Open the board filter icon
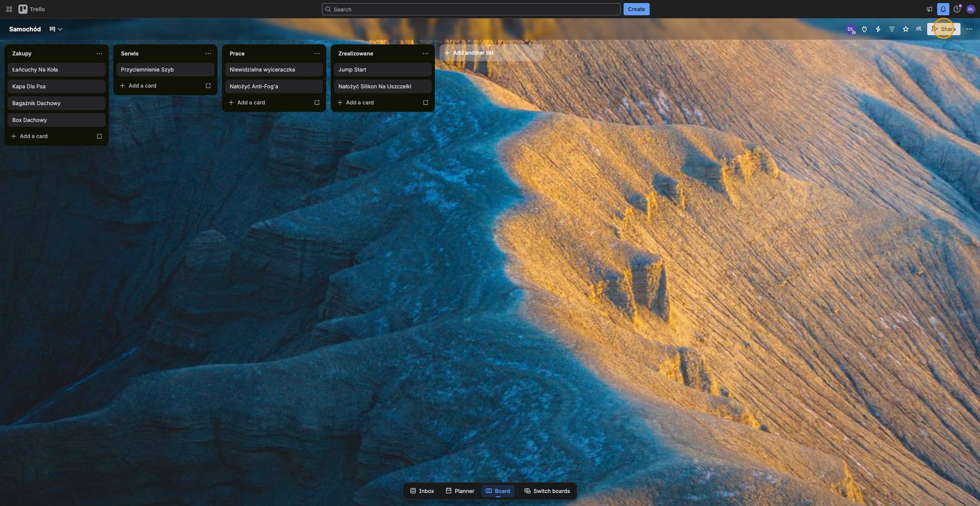Image resolution: width=980 pixels, height=506 pixels. pyautogui.click(x=892, y=29)
